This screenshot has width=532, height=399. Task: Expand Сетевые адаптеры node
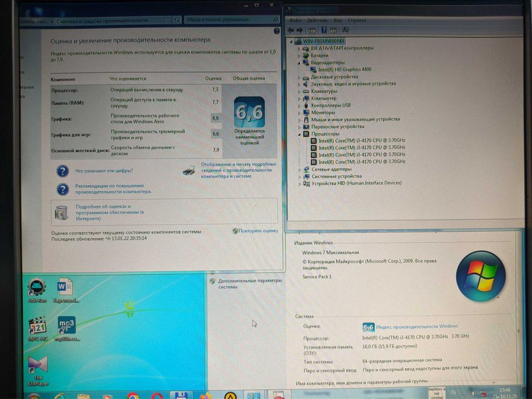click(299, 170)
